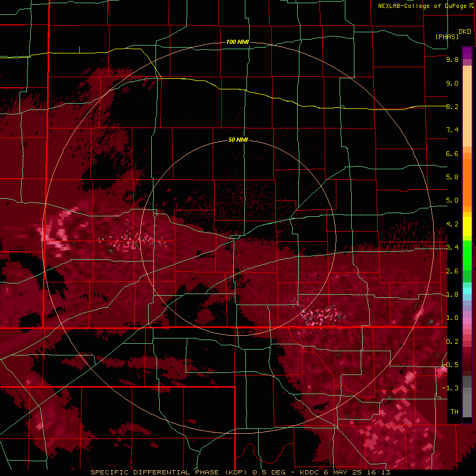
Task: Click the 1.8 scale value
Action: (452, 295)
